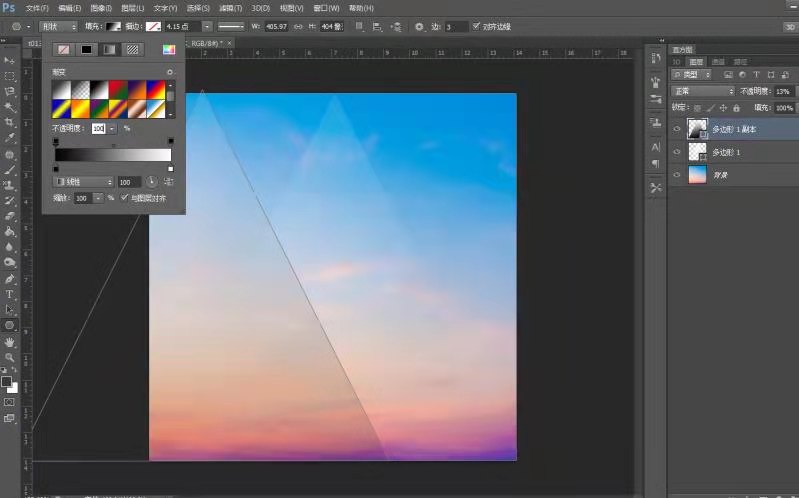The height and width of the screenshot is (498, 799).
Task: Choose the Zoom magnifier tool
Action: tap(9, 357)
